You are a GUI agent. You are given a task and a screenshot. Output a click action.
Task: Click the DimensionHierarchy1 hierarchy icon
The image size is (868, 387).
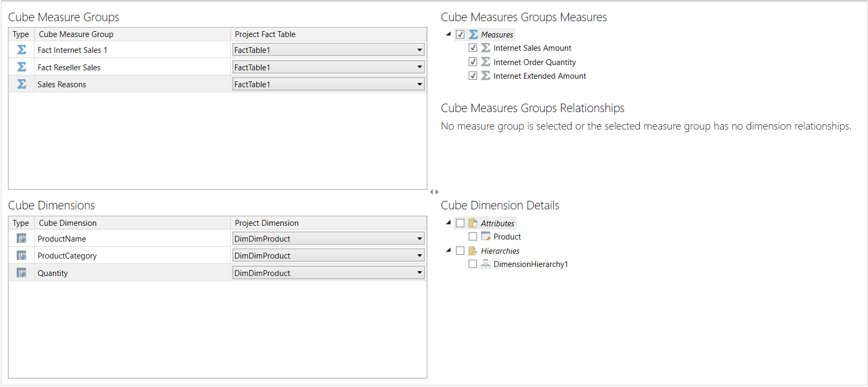click(486, 264)
